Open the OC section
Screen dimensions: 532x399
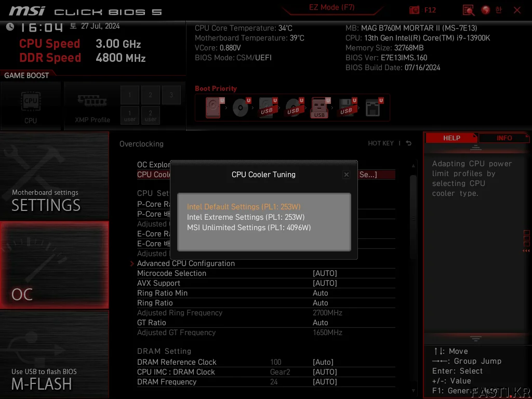click(x=55, y=265)
